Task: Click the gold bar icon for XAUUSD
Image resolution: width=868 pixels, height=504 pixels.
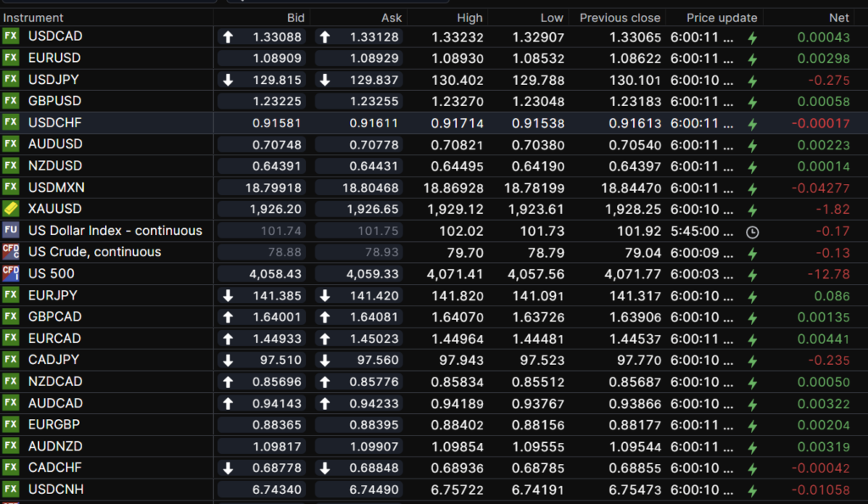Action: [10, 209]
